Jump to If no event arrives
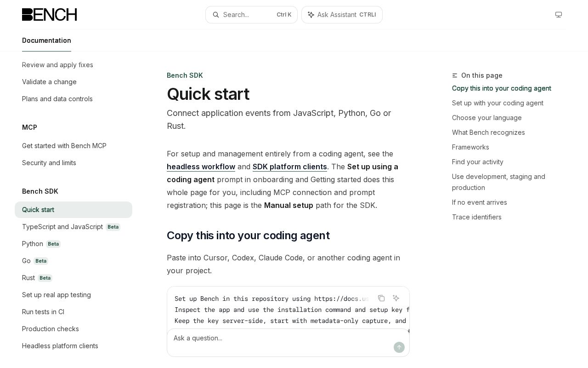Screen dimensions: 588x368 (480, 202)
